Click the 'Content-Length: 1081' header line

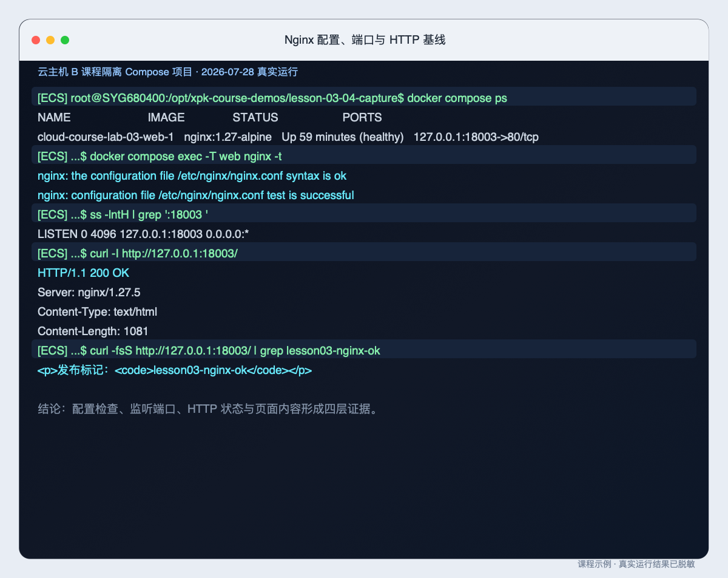coord(93,331)
